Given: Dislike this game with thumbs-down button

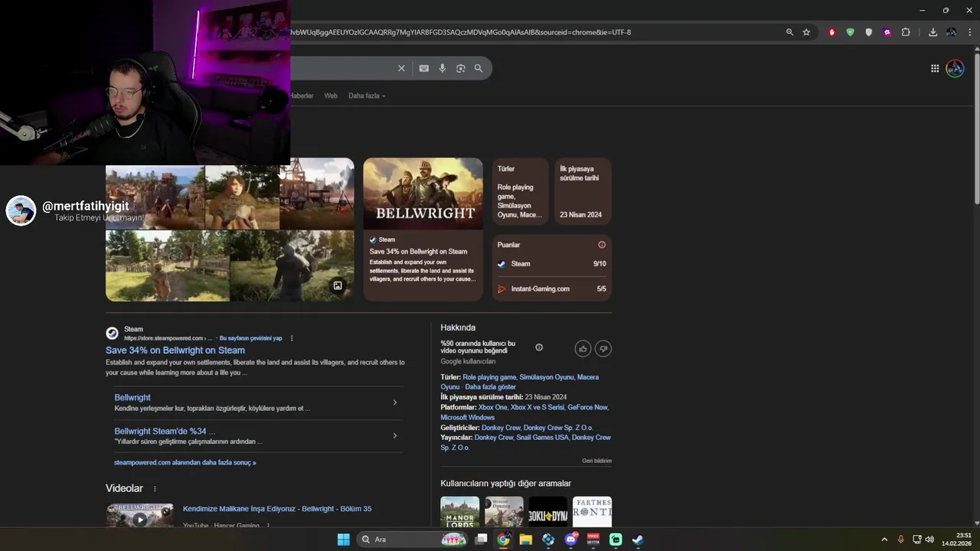Looking at the screenshot, I should coord(603,349).
